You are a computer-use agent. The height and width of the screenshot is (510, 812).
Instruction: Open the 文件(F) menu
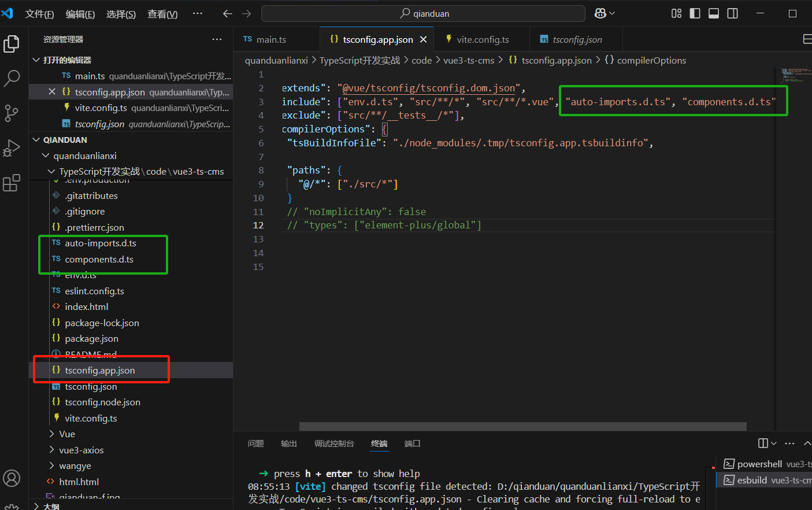(39, 14)
